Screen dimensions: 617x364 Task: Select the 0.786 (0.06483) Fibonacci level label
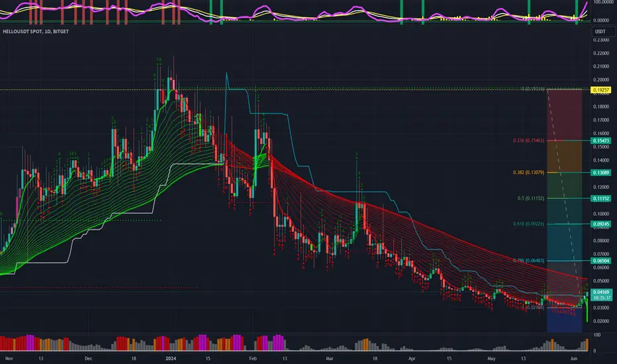tap(528, 261)
